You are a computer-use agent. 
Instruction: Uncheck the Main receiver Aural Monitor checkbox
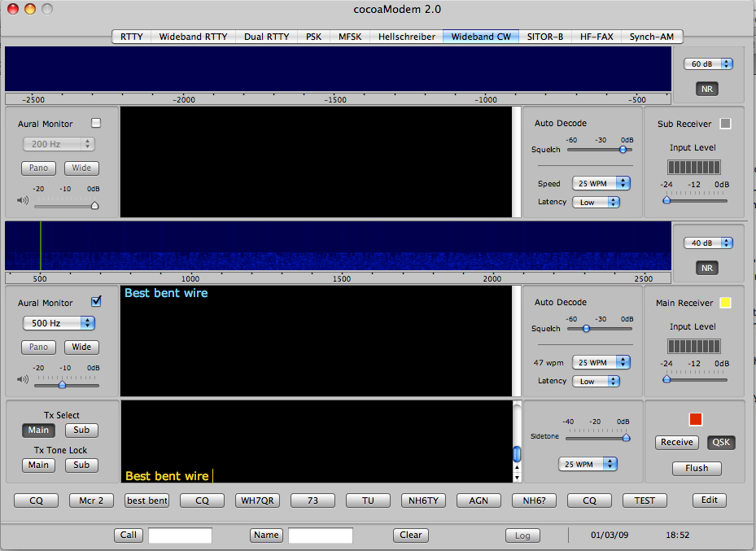click(96, 302)
